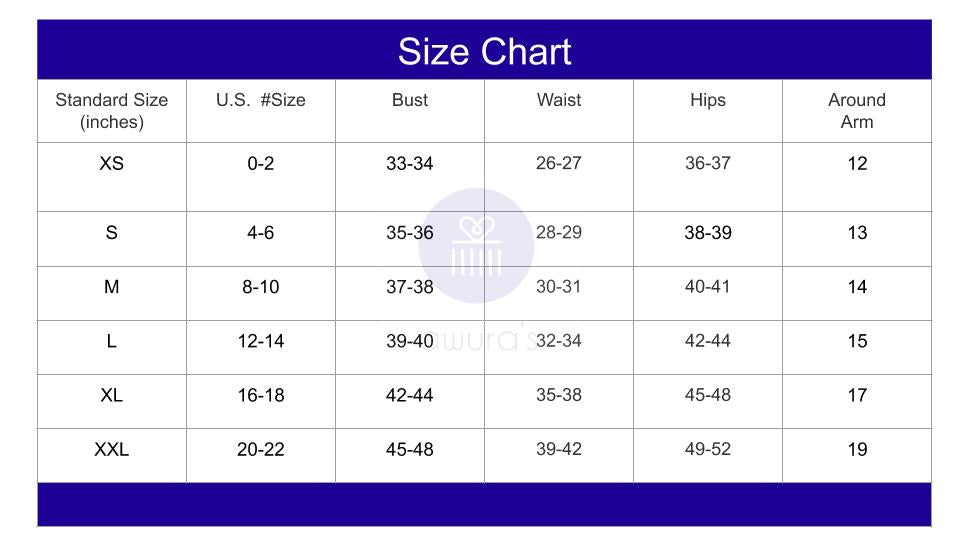Viewport: 960px width, 540px height.
Task: Select the Standard Size (inches) column header
Action: click(x=112, y=111)
